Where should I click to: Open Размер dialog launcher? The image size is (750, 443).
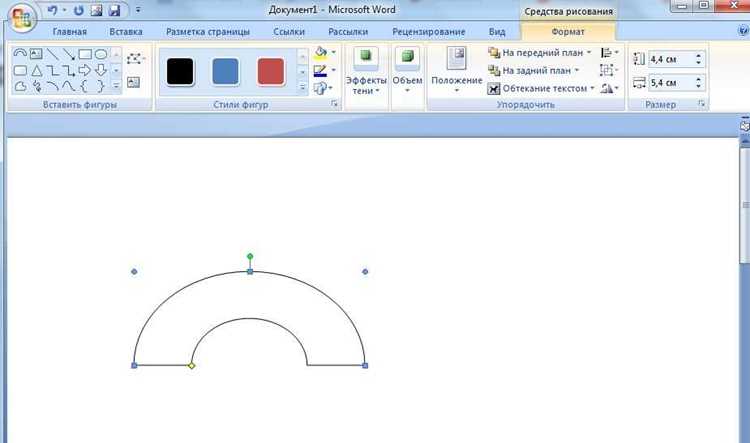(702, 103)
